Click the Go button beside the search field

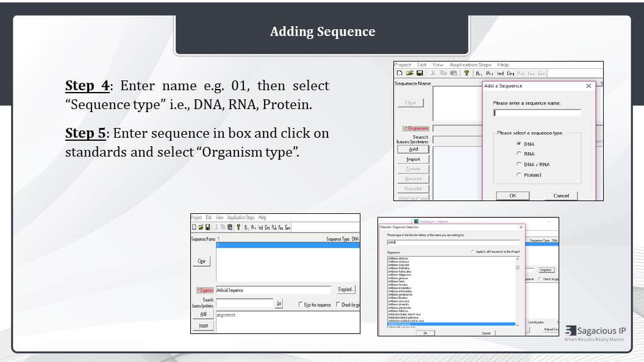[279, 303]
